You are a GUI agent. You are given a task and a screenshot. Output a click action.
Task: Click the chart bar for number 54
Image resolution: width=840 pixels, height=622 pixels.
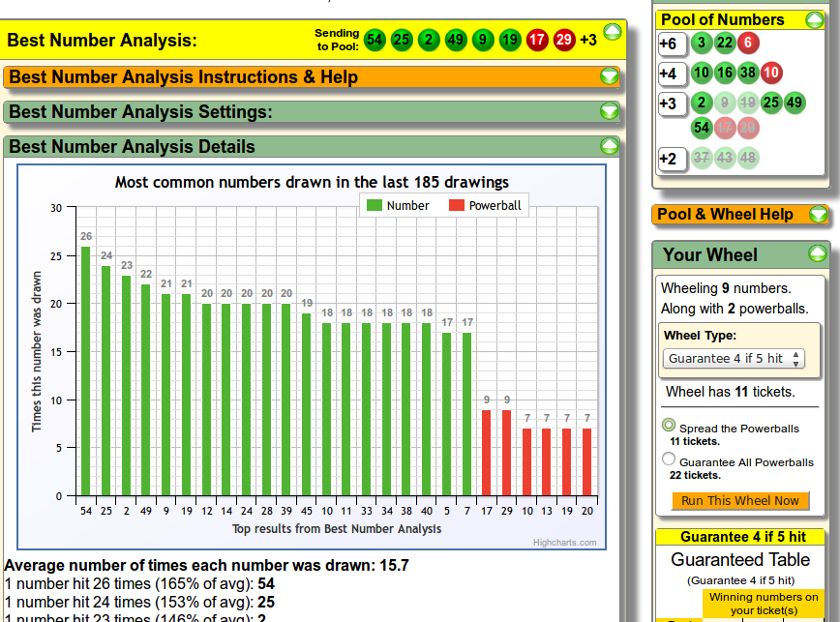pos(86,370)
